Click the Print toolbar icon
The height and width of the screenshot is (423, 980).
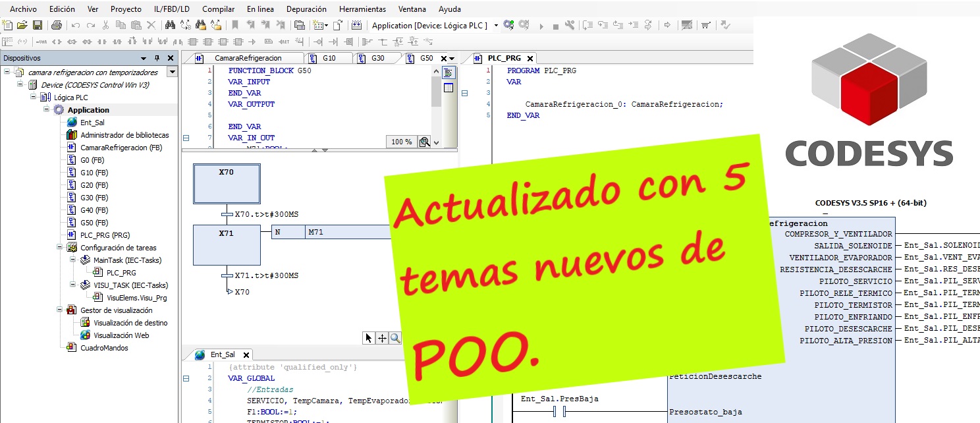click(x=57, y=25)
